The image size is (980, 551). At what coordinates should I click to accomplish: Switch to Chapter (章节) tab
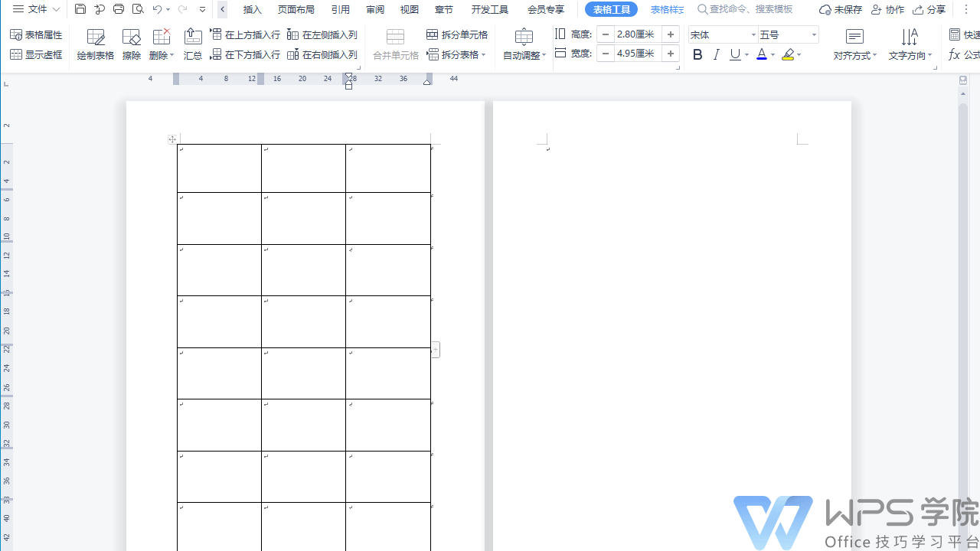click(x=444, y=10)
